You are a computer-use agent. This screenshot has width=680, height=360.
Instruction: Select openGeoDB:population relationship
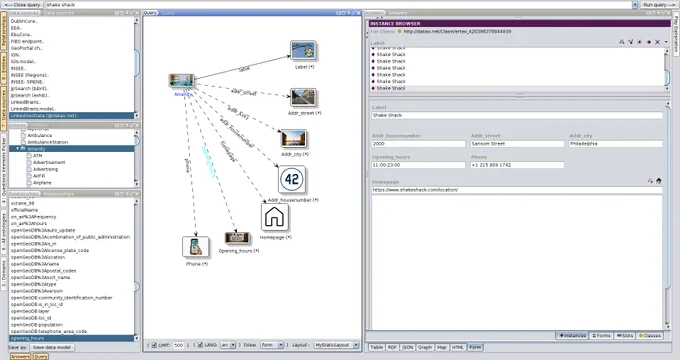tap(72, 325)
